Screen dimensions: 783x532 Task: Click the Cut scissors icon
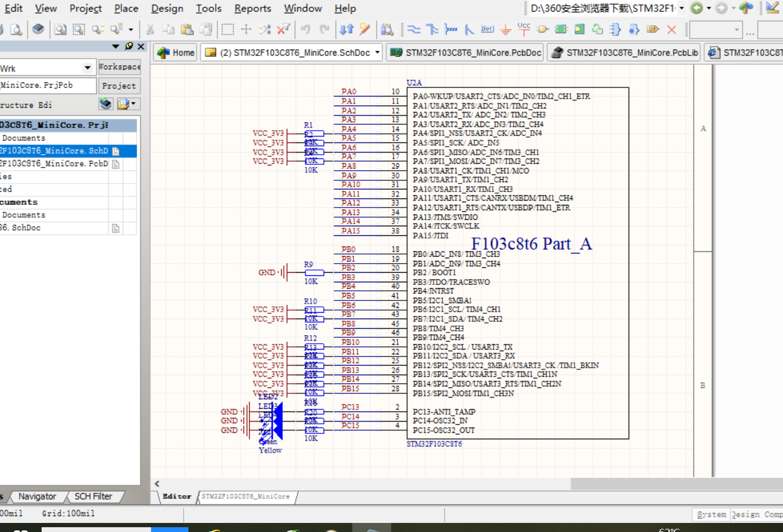pos(150,29)
